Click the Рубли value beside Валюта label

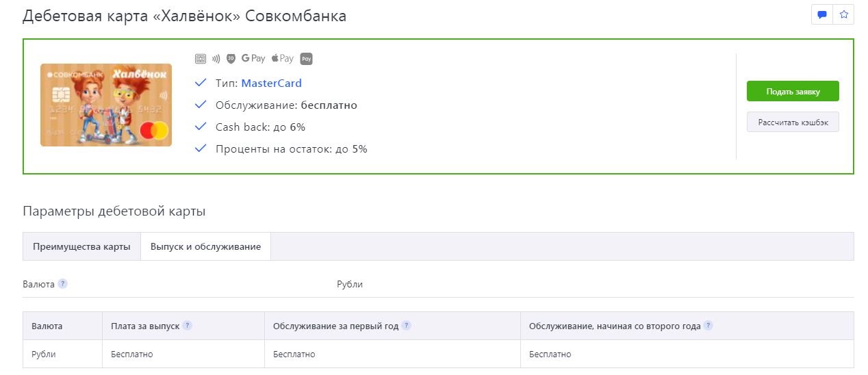click(x=350, y=284)
